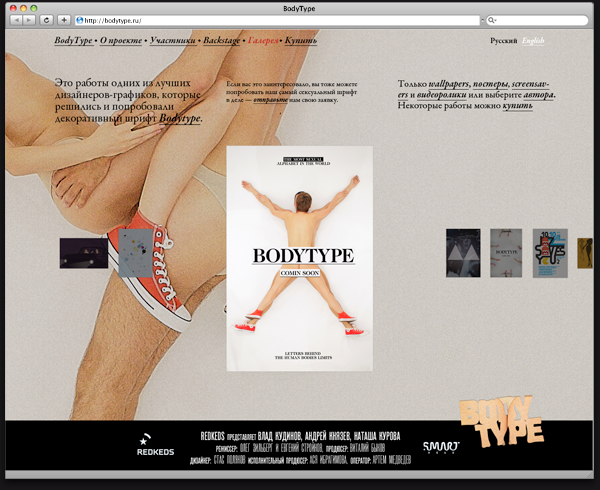The height and width of the screenshot is (490, 600).
Task: Click the globe site icon in address bar
Action: (80, 21)
